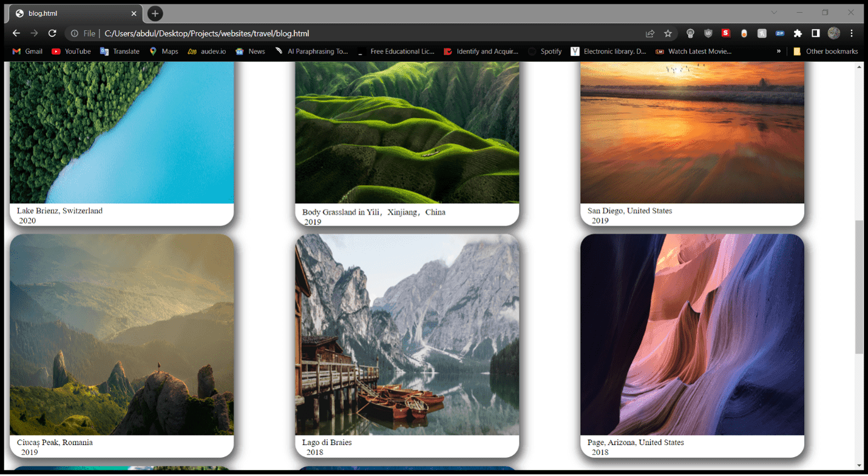Click the year 2020 under Lake Brienz

27,221
